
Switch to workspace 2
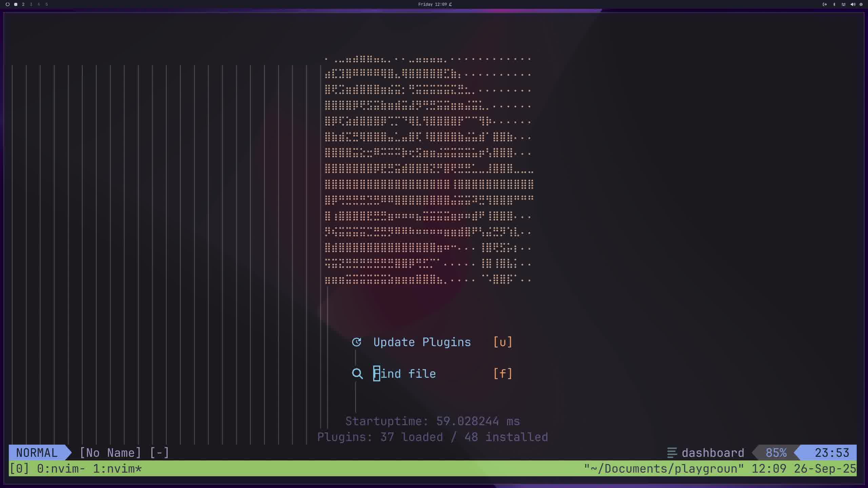coord(23,4)
